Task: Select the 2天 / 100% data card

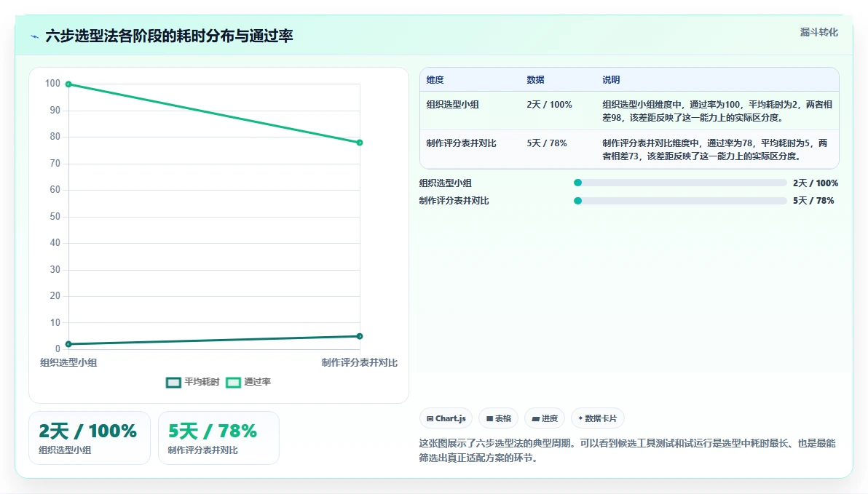Action: [89, 438]
